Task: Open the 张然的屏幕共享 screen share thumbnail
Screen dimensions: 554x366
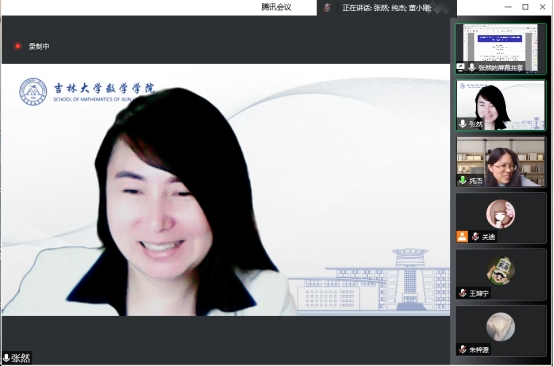Action: pos(500,49)
